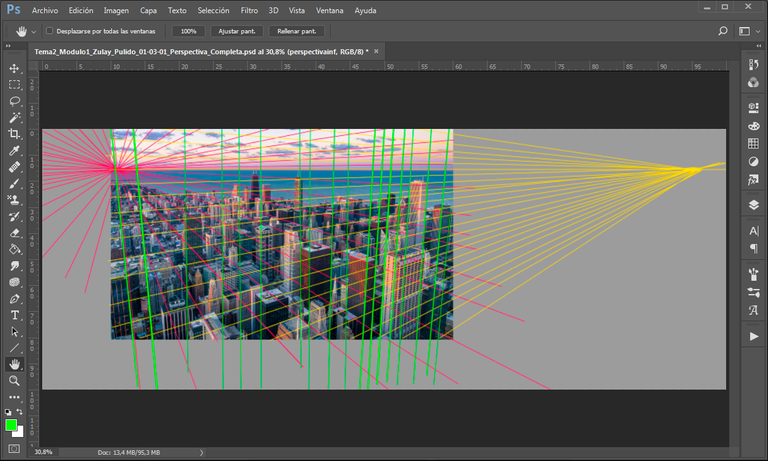
Task: Open the Actions play panel icon
Action: [x=753, y=336]
